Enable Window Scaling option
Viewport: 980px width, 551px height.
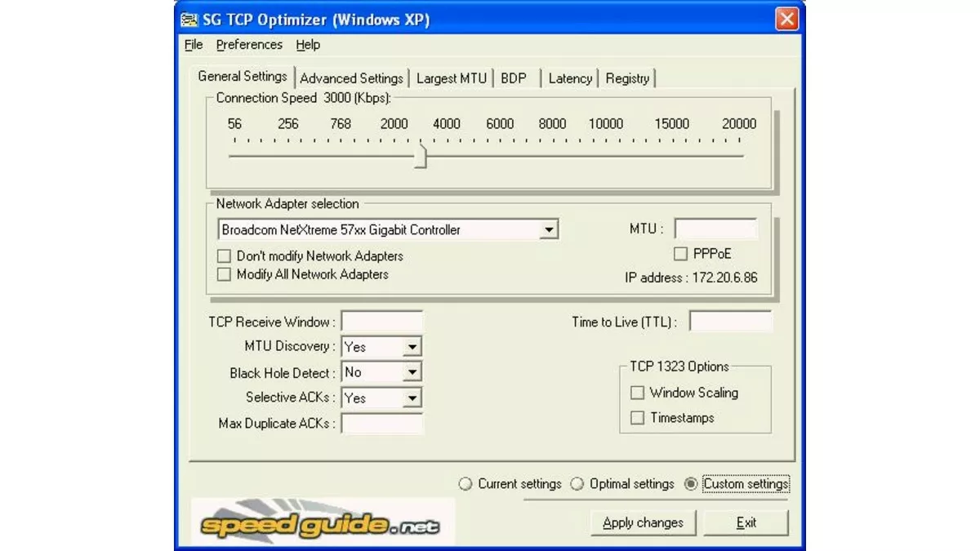pos(637,393)
